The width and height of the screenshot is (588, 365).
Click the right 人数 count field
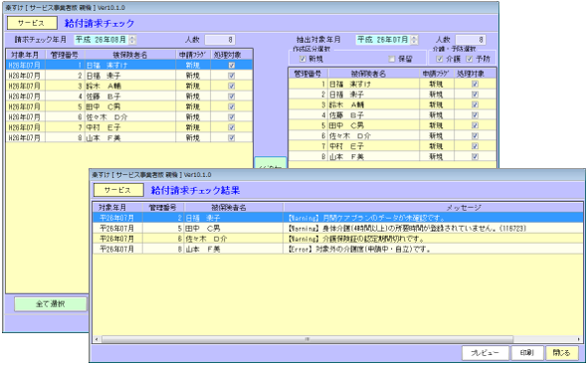[x=471, y=40]
